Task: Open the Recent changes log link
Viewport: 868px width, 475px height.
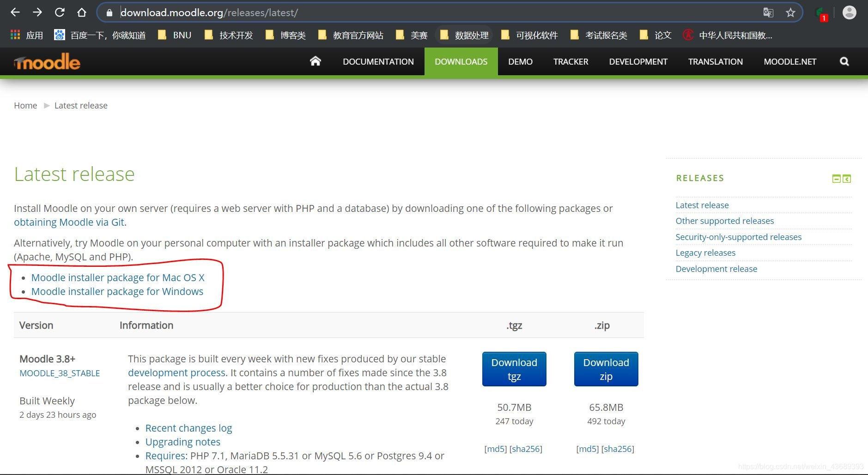Action: pyautogui.click(x=188, y=428)
